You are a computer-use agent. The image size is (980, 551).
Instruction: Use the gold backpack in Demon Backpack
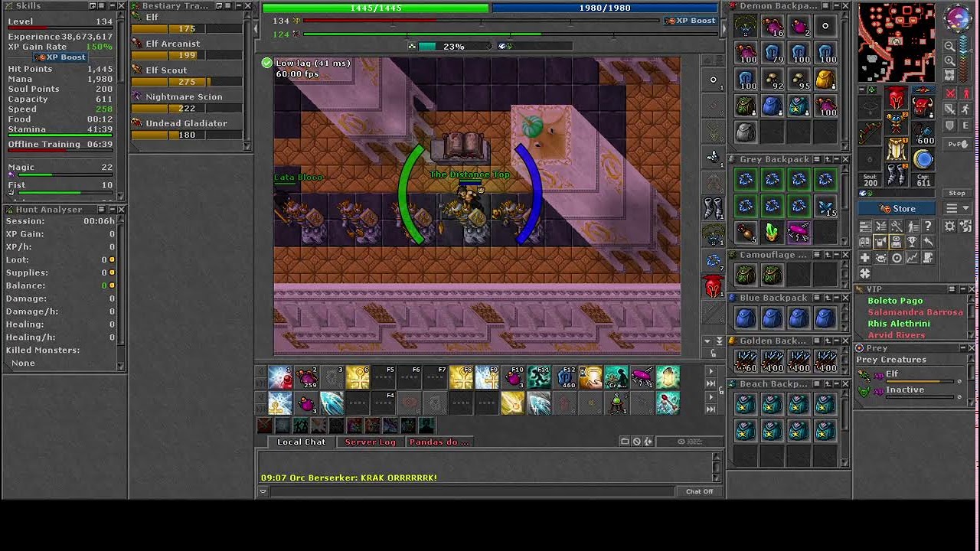(825, 80)
